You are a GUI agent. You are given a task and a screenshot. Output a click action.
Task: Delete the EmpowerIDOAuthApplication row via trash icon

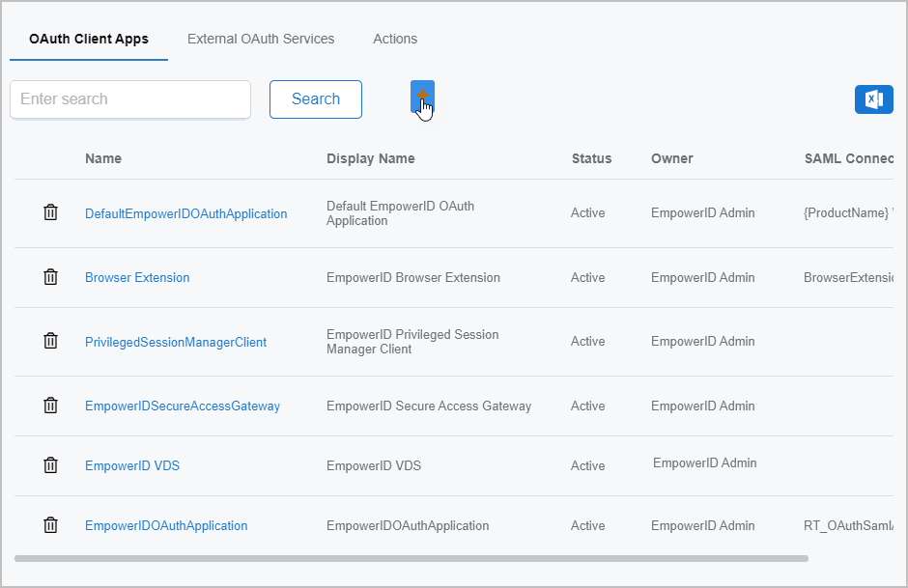[x=50, y=525]
